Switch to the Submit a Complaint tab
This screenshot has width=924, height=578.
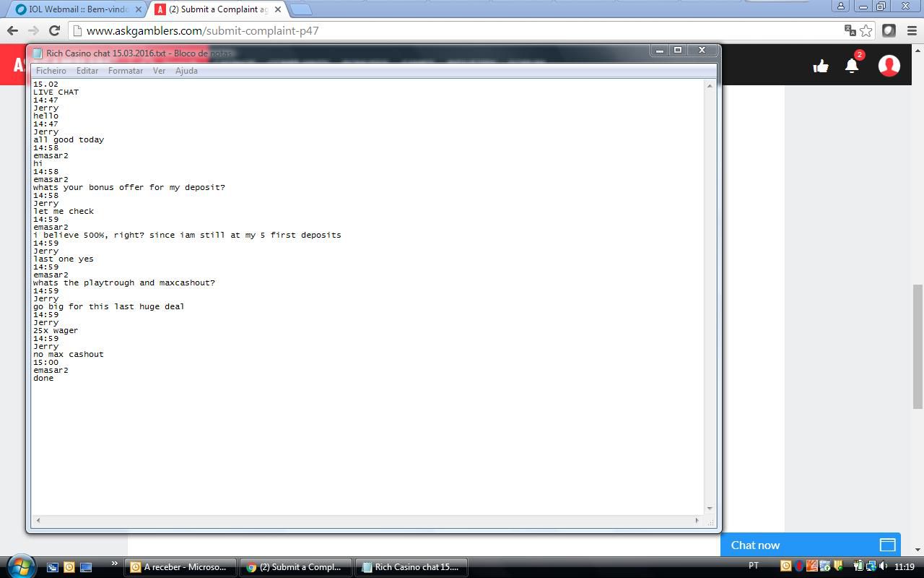[x=218, y=9]
